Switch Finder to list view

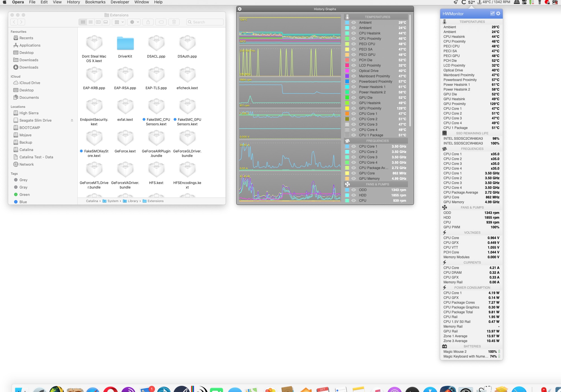91,22
